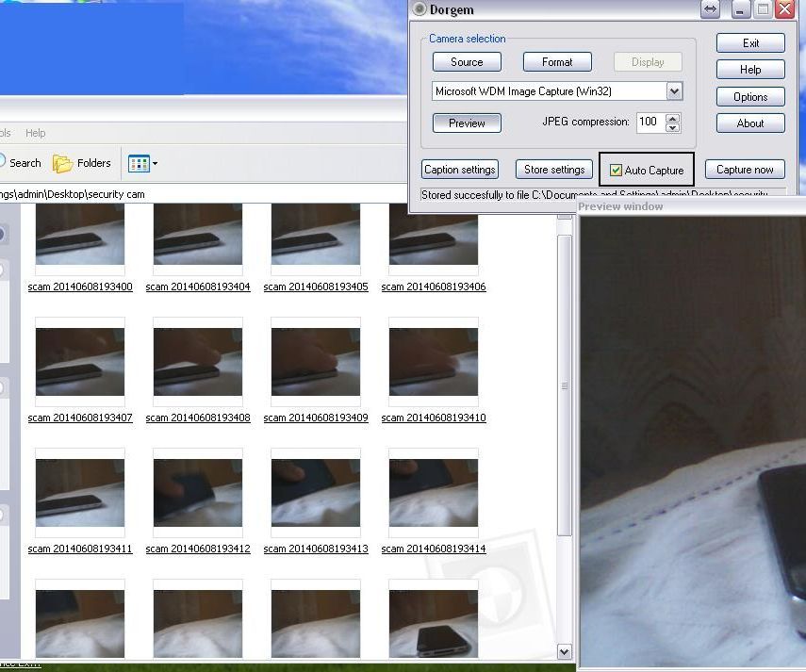Image resolution: width=806 pixels, height=672 pixels.
Task: Click the Search toolbar icon
Action: 24,162
